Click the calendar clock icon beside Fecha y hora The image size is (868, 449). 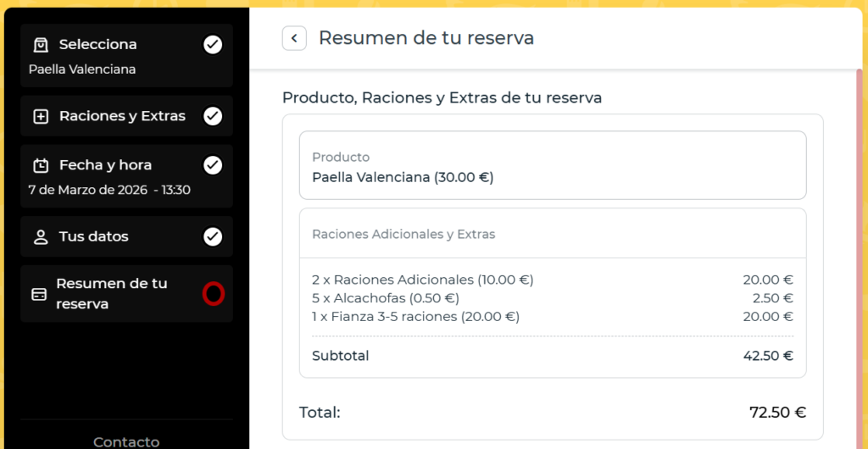(x=41, y=165)
